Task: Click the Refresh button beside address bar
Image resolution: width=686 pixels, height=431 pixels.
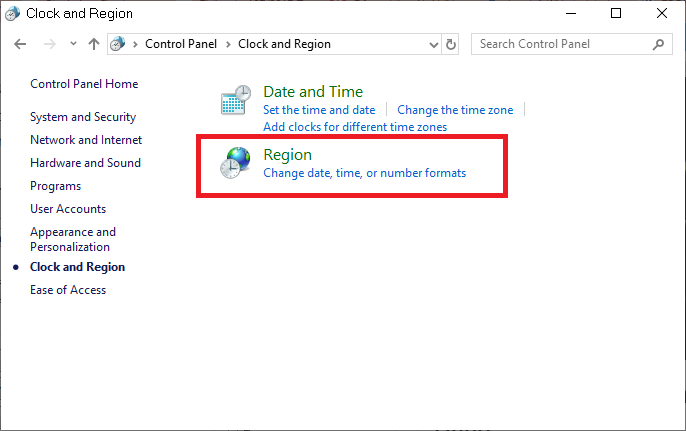Action: pos(451,44)
